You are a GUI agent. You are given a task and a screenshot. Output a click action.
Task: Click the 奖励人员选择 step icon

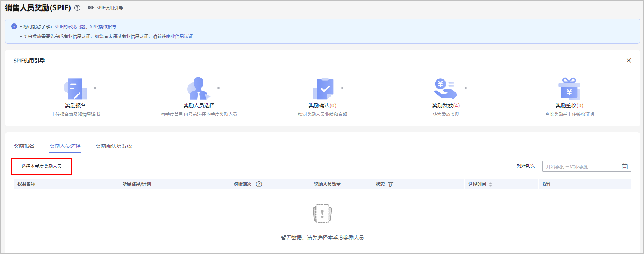(198, 88)
